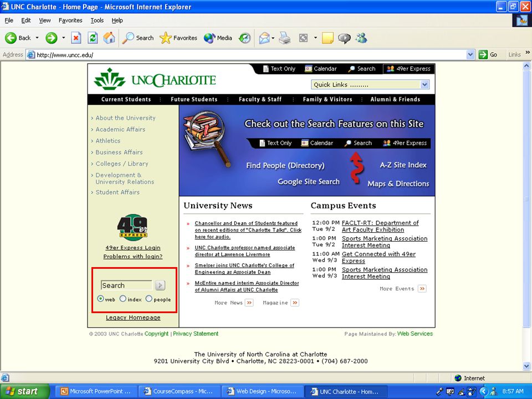The image size is (532, 399).
Task: Open the address bar dropdown arrow
Action: pyautogui.click(x=470, y=55)
